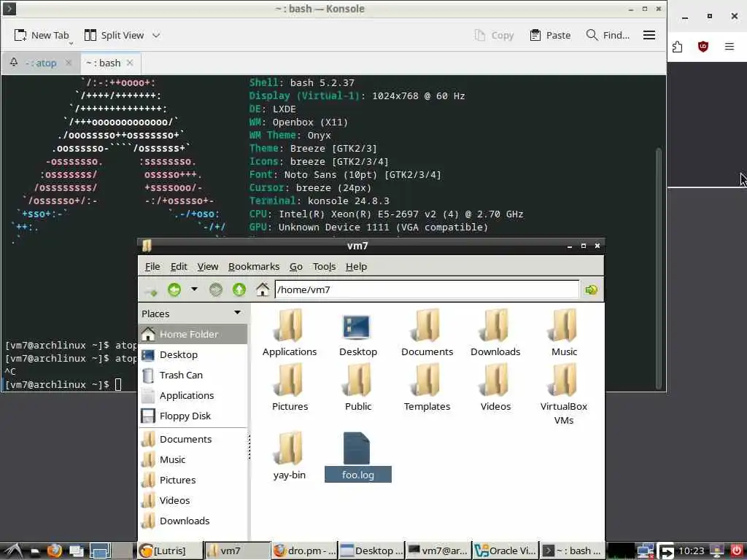The image size is (747, 560).
Task: Expand the Split View dropdown chevron
Action: tap(156, 35)
